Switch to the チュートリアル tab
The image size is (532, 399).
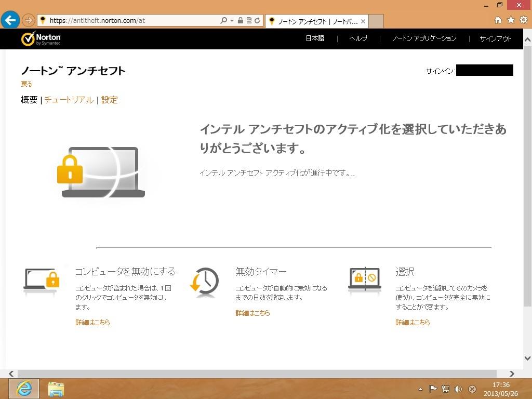(69, 100)
